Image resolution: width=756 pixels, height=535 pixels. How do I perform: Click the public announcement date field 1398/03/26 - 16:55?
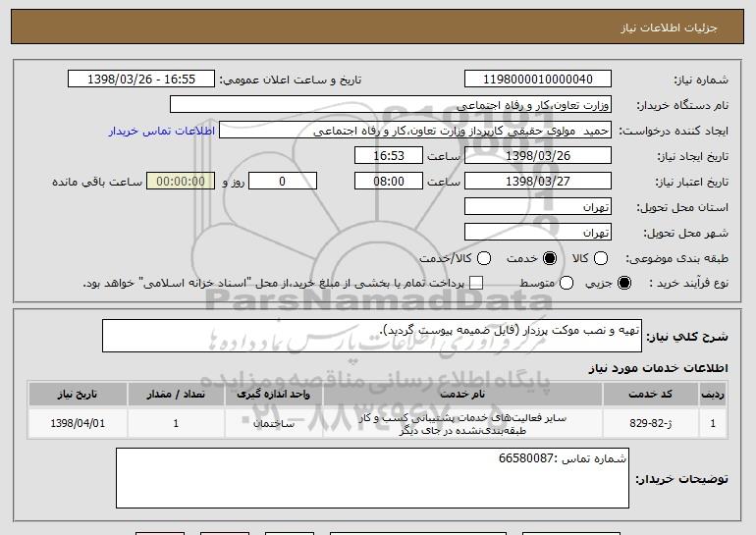tap(141, 80)
